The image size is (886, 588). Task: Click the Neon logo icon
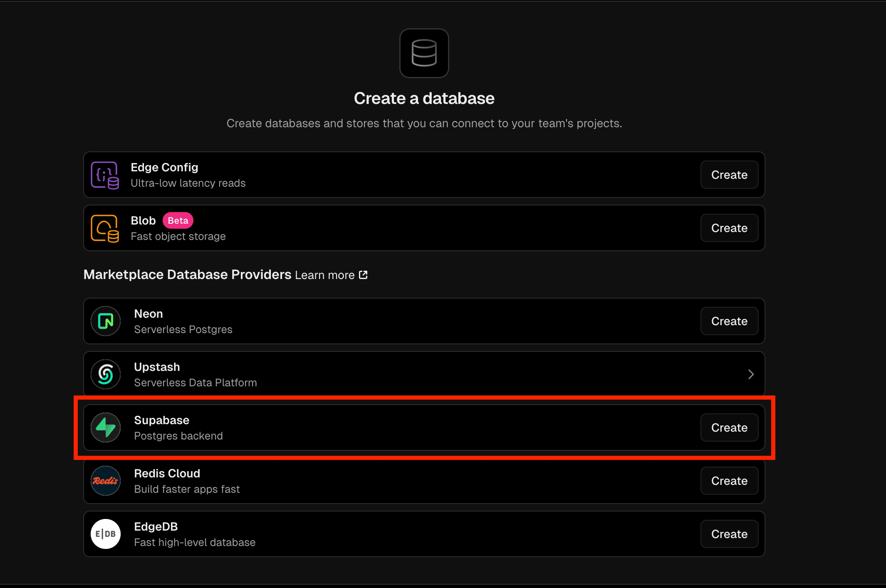(106, 321)
